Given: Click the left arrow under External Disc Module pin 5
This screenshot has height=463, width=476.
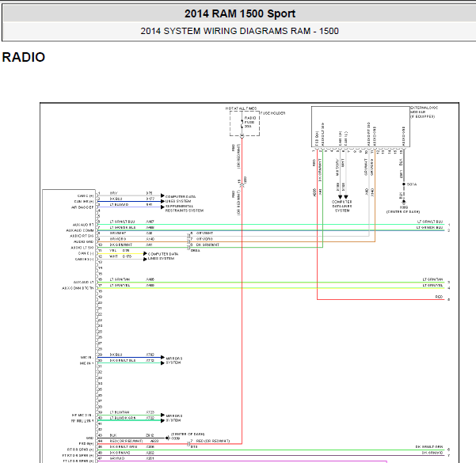Looking at the screenshot, I should pyautogui.click(x=340, y=197).
